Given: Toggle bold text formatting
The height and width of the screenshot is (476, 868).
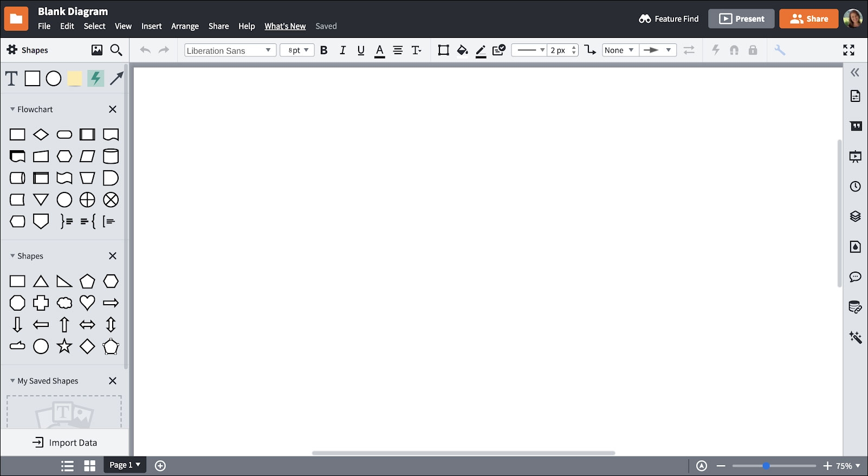Looking at the screenshot, I should [323, 50].
